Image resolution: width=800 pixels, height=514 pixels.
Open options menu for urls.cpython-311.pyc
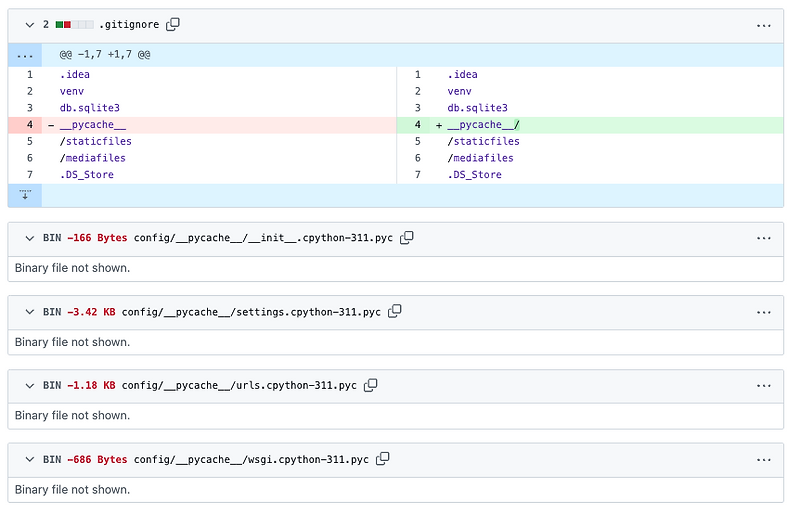point(764,386)
